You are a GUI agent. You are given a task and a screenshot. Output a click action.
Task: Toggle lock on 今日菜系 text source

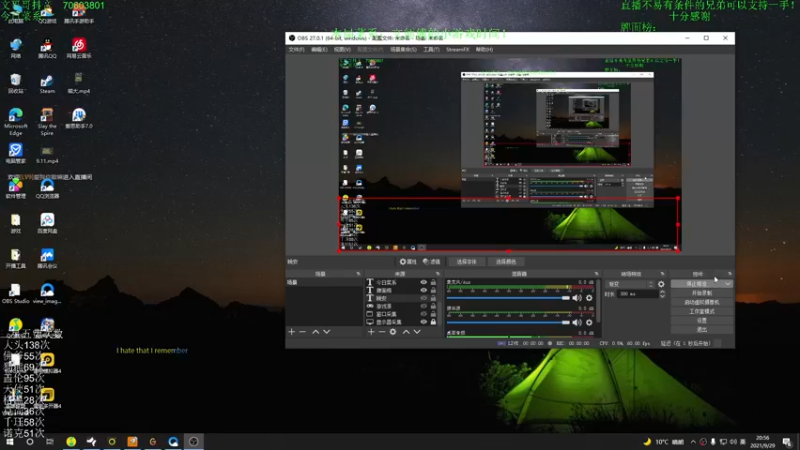(433, 282)
